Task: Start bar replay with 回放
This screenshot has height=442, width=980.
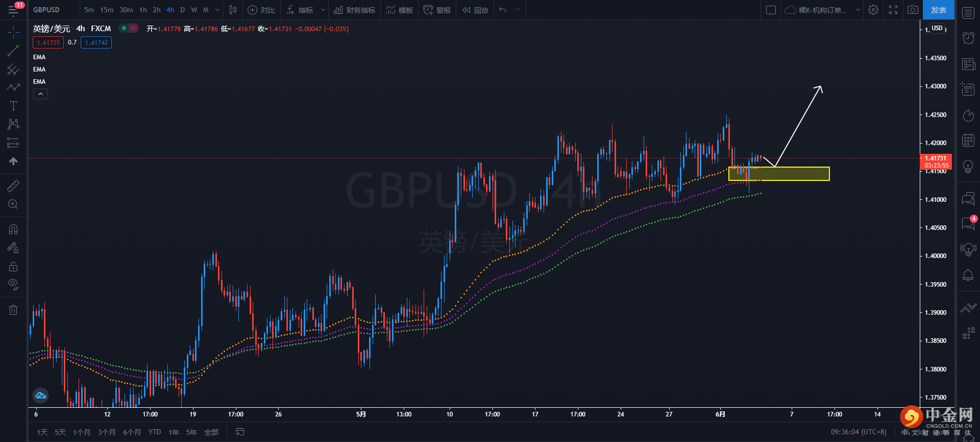Action: click(x=476, y=10)
